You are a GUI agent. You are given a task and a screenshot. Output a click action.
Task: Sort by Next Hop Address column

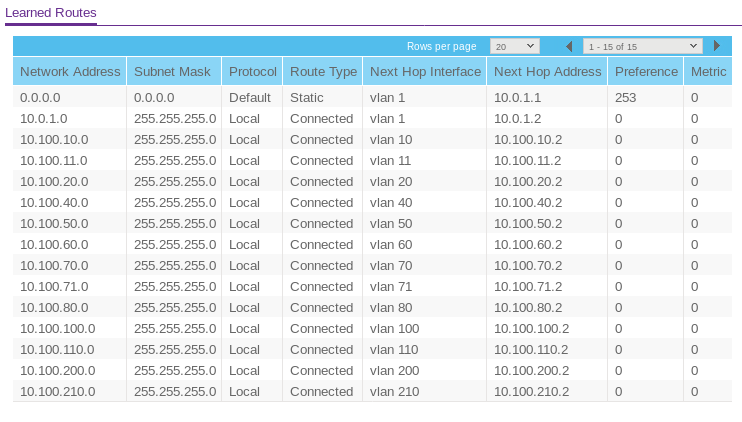[547, 71]
